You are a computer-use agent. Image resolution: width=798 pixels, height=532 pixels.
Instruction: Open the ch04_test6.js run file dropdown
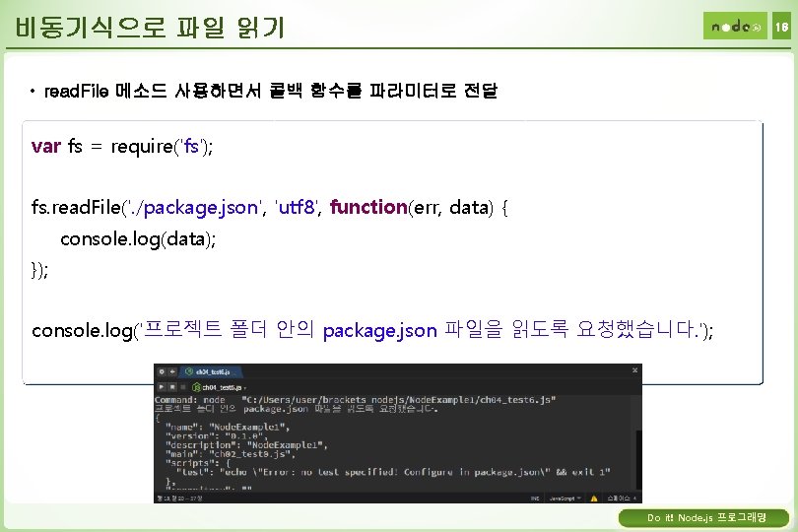click(x=225, y=388)
